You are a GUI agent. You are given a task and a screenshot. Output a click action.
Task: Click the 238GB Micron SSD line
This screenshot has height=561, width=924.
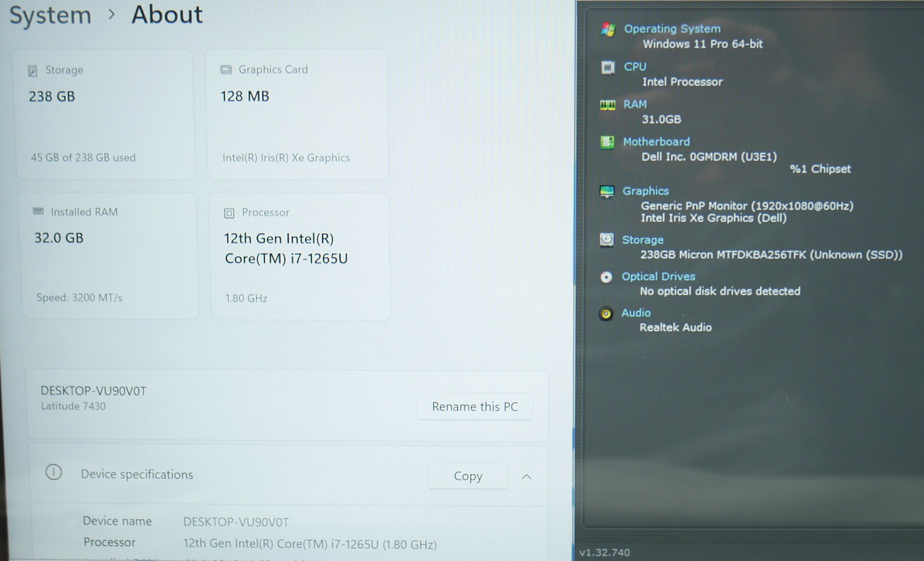[x=772, y=255]
